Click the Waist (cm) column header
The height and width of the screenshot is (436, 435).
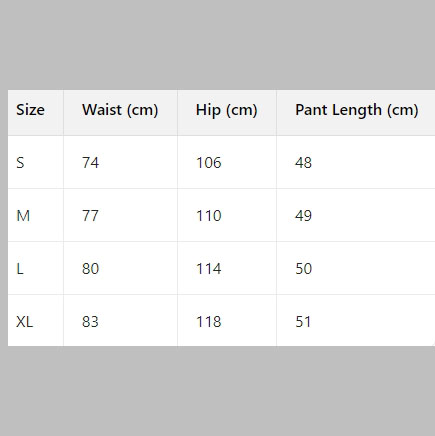pyautogui.click(x=120, y=110)
